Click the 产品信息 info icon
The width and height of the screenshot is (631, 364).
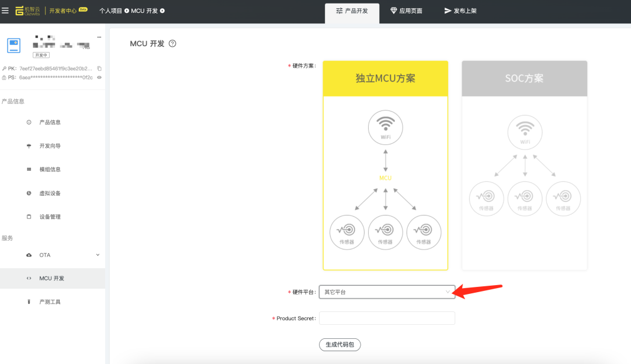click(29, 122)
